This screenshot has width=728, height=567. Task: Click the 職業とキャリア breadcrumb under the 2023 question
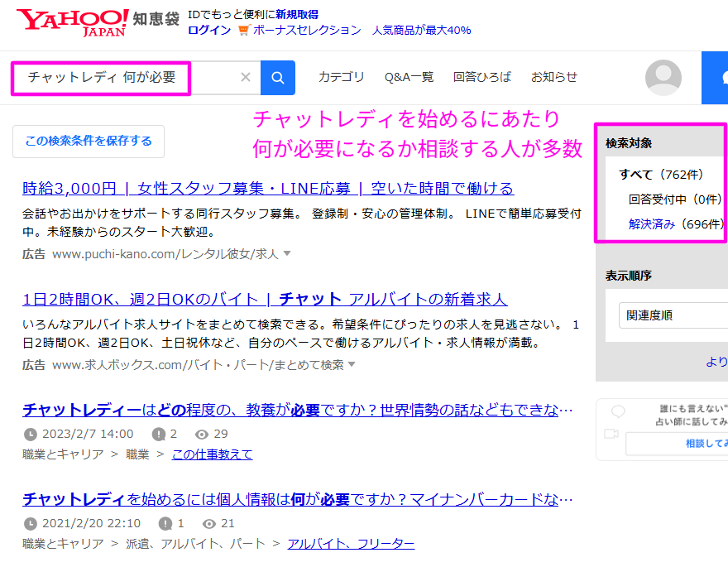[63, 454]
